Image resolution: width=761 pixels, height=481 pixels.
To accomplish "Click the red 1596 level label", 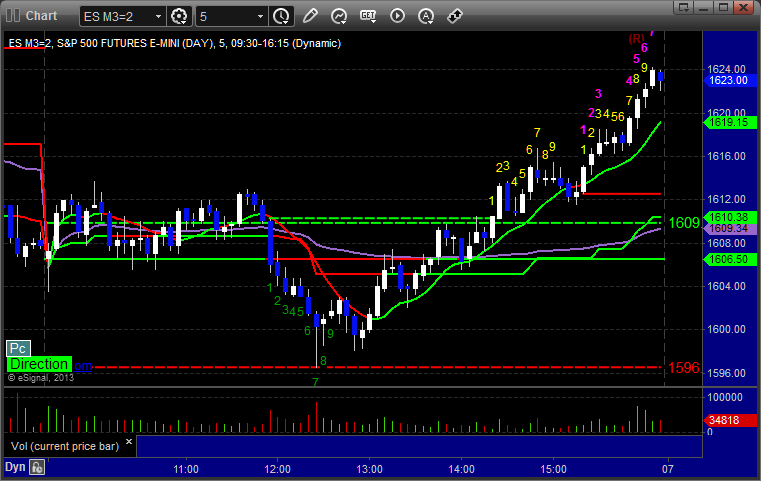I will [x=684, y=368].
